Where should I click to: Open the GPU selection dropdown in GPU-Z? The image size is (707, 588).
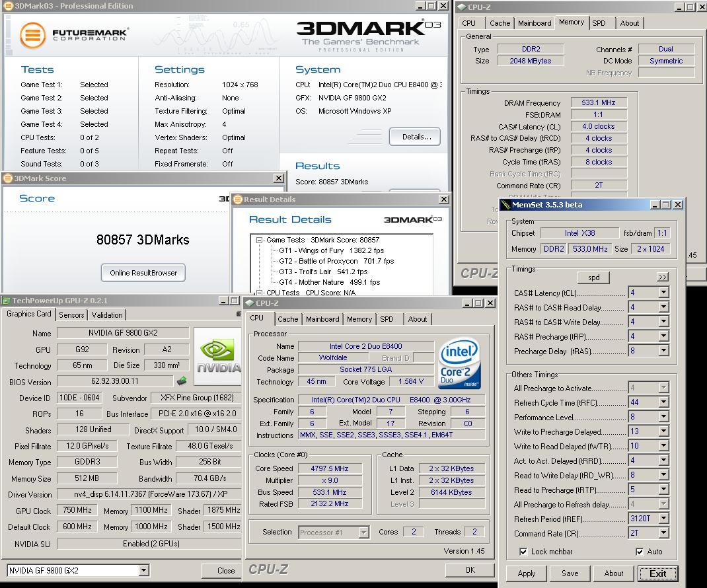coord(143,570)
